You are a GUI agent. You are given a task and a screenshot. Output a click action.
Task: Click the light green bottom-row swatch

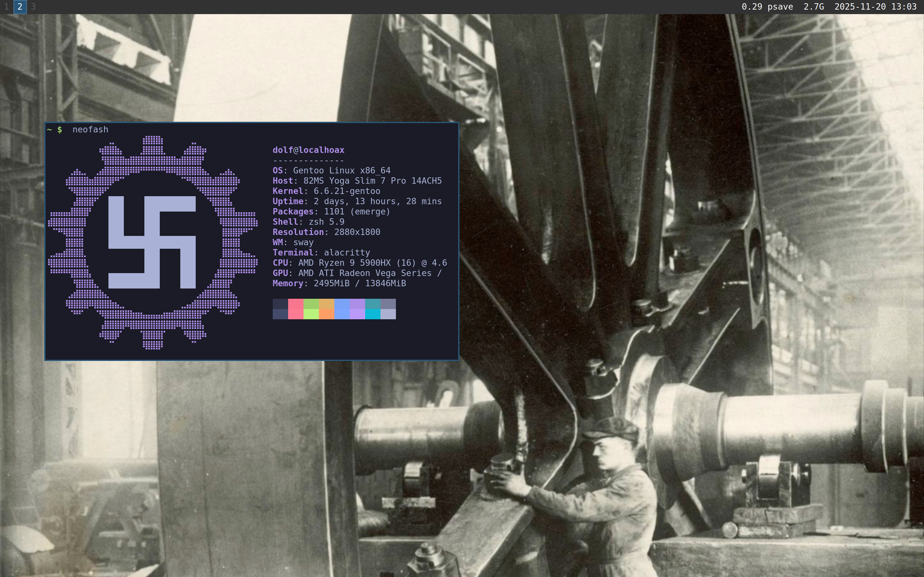311,314
